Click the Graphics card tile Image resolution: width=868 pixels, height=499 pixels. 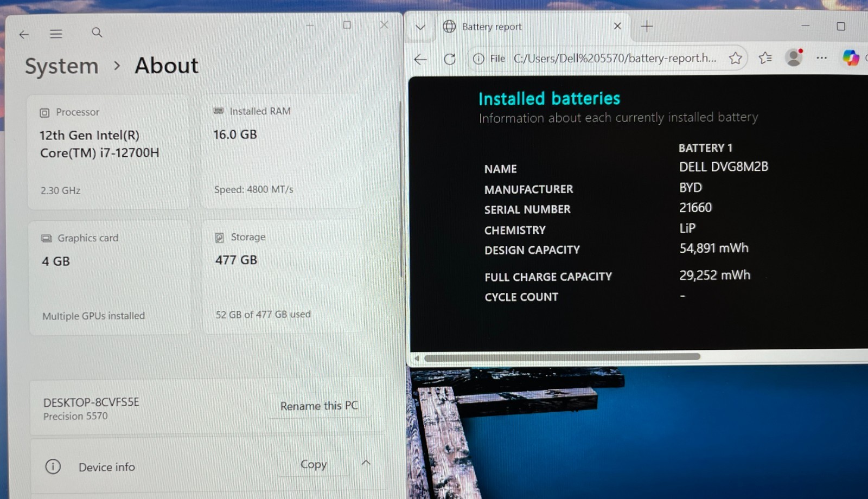110,277
